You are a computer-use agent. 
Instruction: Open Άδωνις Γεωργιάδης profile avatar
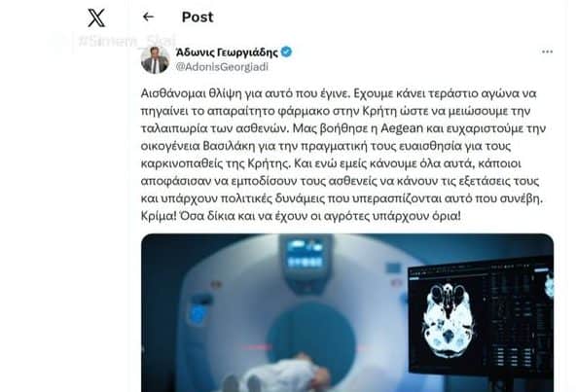click(155, 60)
